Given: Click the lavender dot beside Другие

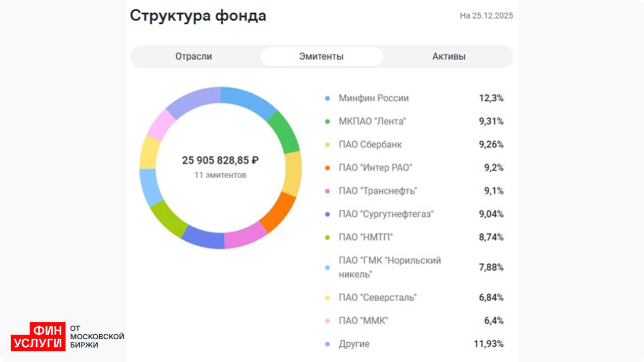Looking at the screenshot, I should click(x=328, y=344).
